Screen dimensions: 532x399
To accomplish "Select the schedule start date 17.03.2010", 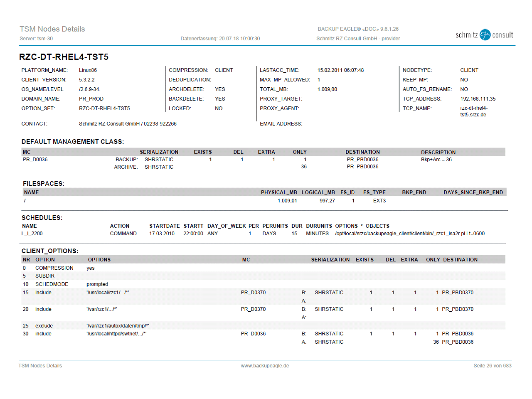I will 162,234.
